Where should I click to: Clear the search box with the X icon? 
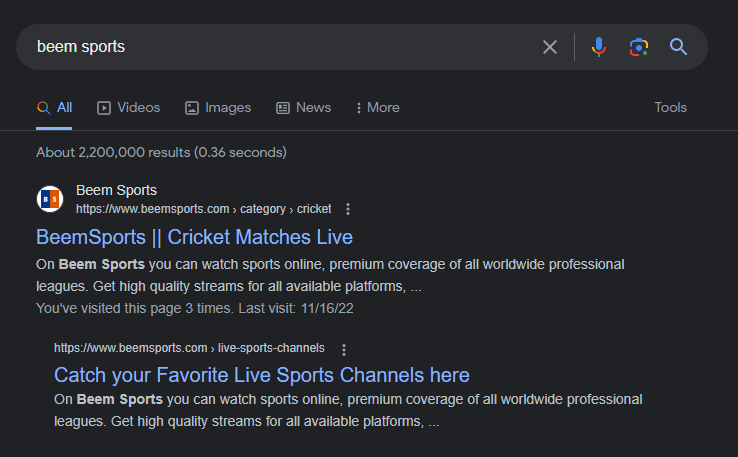549,47
